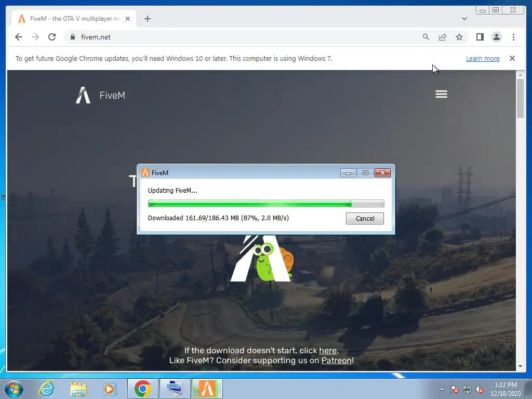Click the page vertical scrollbar thumb
Image resolution: width=532 pixels, height=399 pixels.
pyautogui.click(x=520, y=98)
